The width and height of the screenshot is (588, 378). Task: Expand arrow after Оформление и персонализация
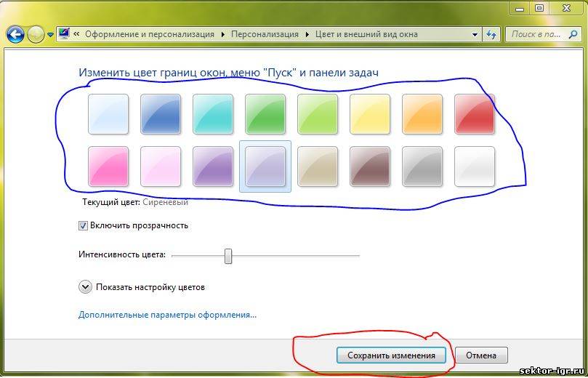coord(223,34)
